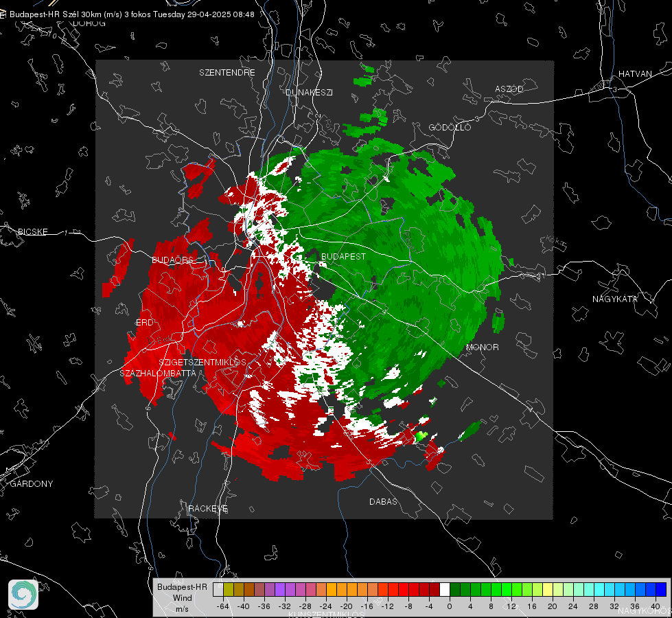
Task: Click the BICSKE label
Action: pos(32,232)
